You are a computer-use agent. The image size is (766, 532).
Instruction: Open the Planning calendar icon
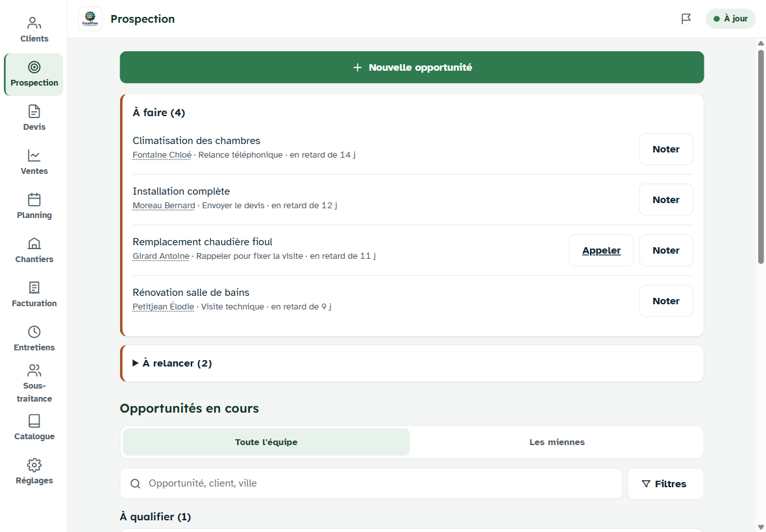coord(34,200)
